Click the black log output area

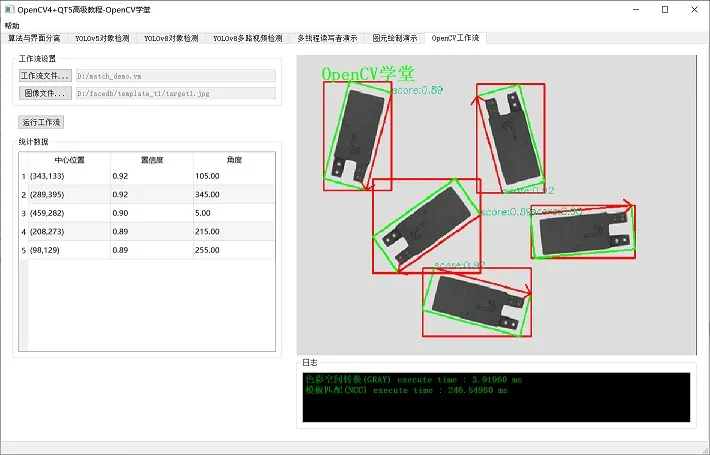496,398
